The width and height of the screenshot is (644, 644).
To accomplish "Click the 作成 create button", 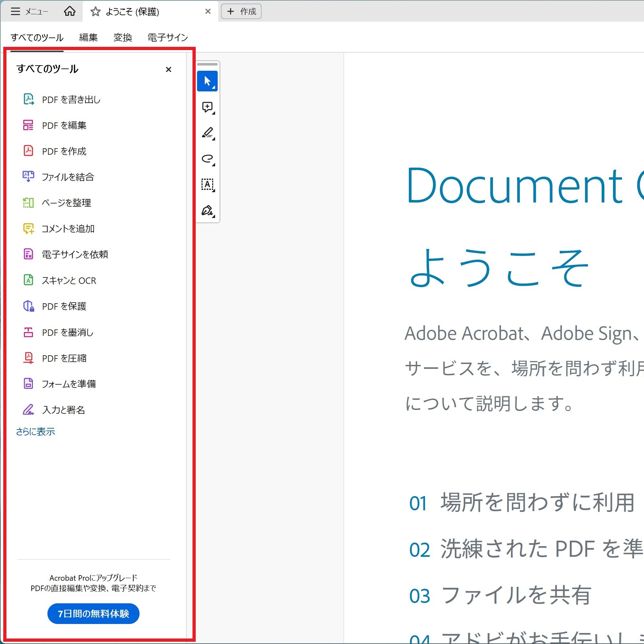I will [x=241, y=11].
